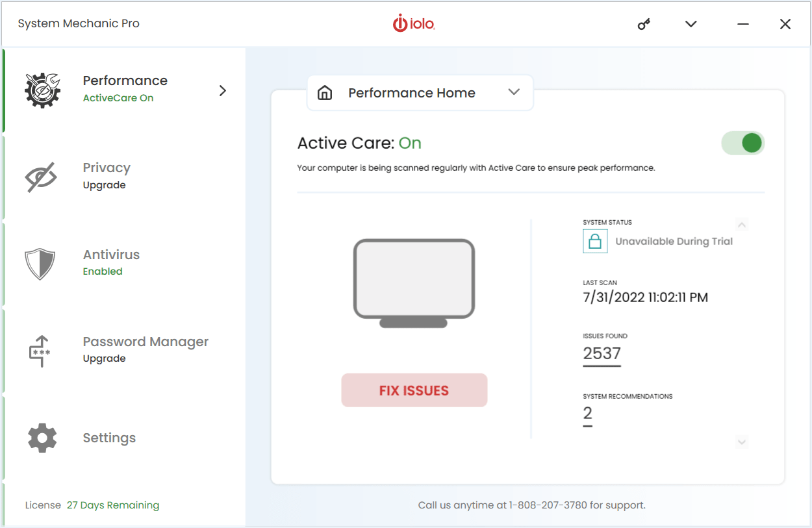Click the last scan date 7/31/2022 11:02:11 PM
The width and height of the screenshot is (812, 528).
(646, 298)
